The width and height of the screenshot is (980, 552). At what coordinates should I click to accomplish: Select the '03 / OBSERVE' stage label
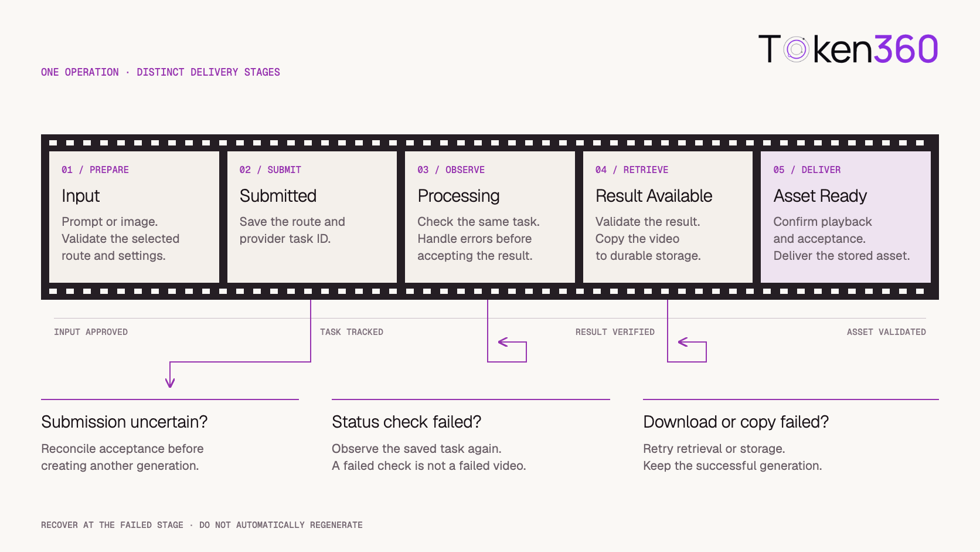pyautogui.click(x=451, y=170)
